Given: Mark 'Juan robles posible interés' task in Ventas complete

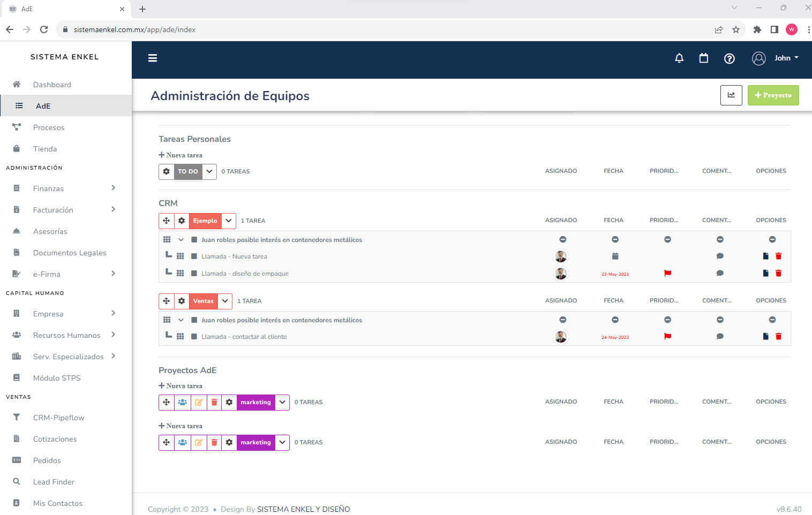Looking at the screenshot, I should point(194,320).
